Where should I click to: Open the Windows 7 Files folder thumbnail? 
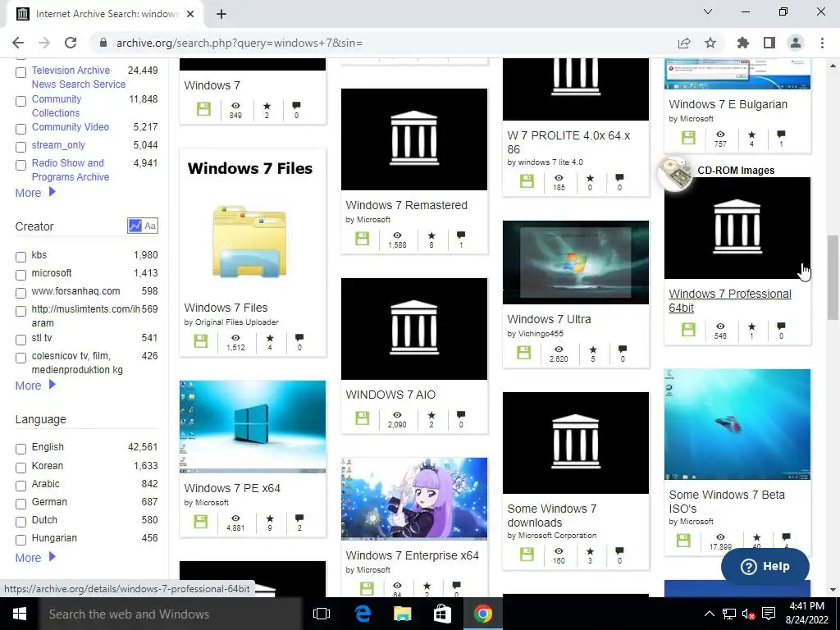250,242
